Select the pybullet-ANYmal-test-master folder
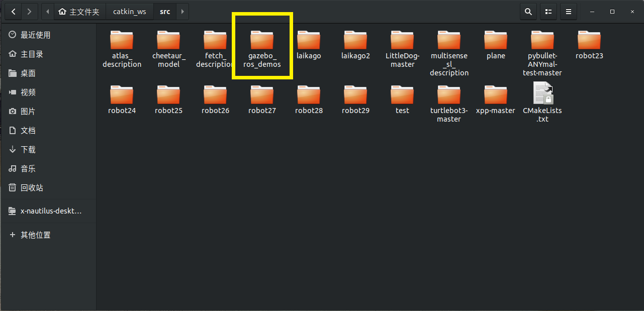 (542, 53)
